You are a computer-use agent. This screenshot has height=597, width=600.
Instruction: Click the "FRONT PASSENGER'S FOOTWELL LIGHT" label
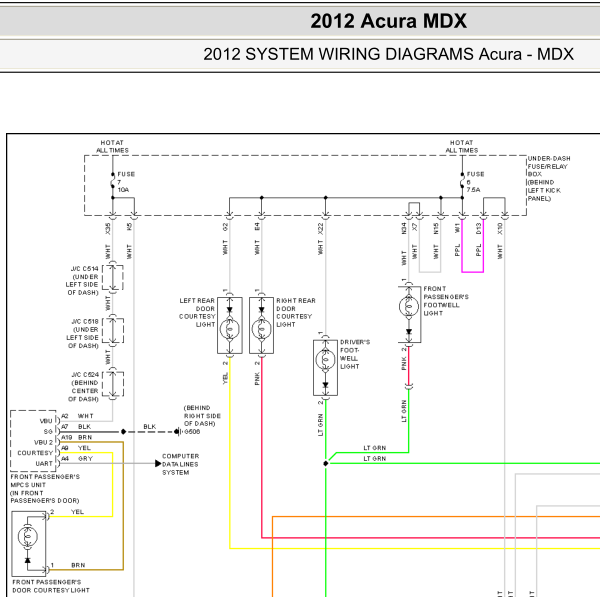pos(446,301)
